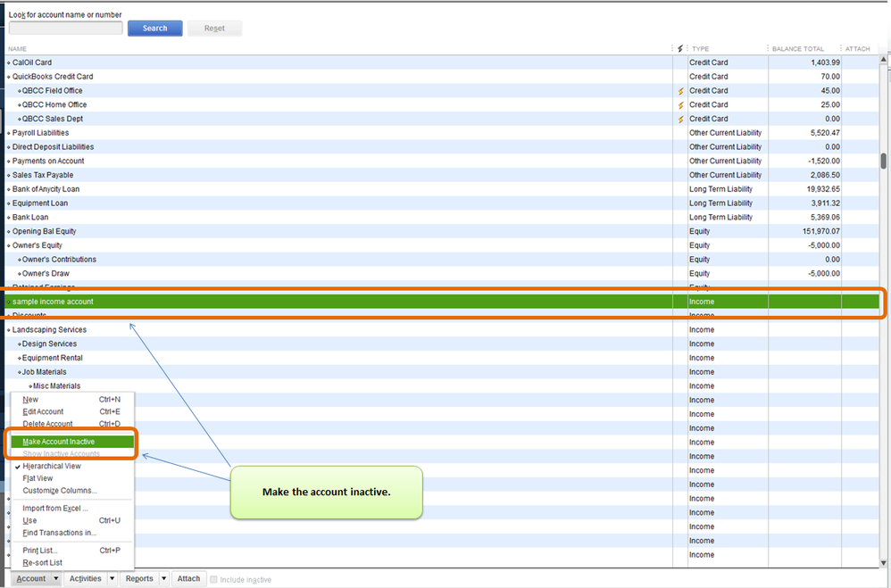Collapse the QuickBooks Credit Card account tree
Viewport: 891px width, 588px height.
pyautogui.click(x=9, y=77)
